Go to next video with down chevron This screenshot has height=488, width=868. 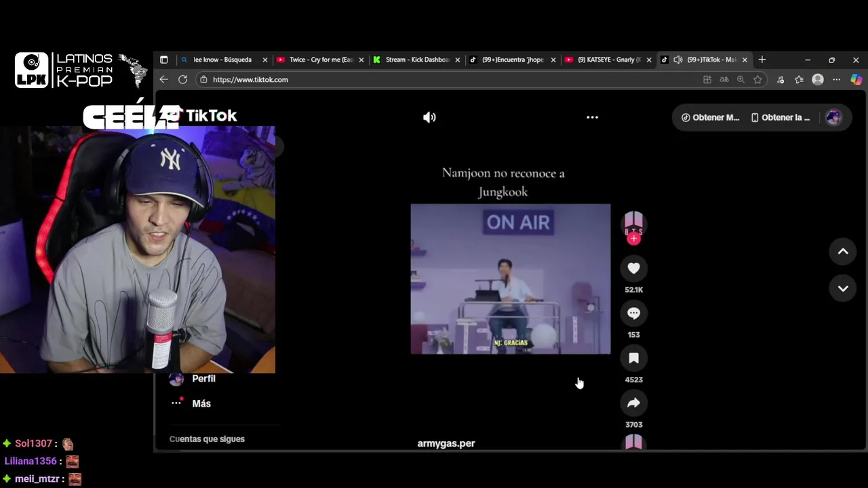[x=843, y=288]
